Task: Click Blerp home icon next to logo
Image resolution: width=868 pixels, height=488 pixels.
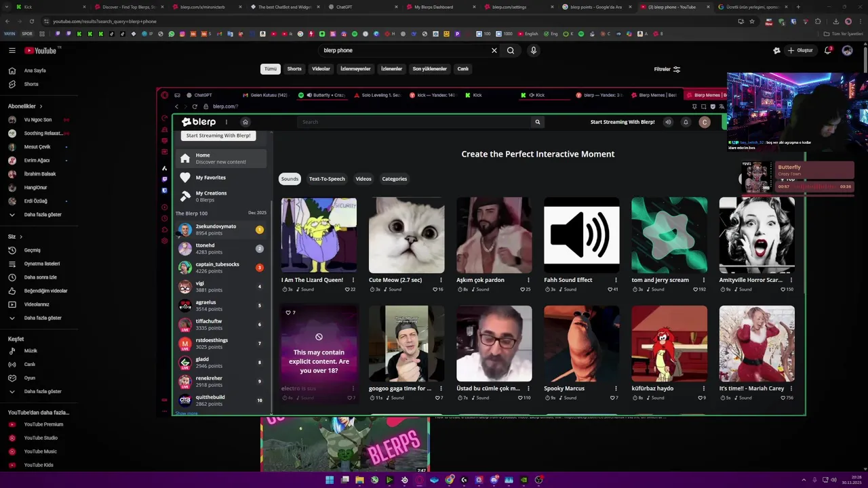Action: 245,122
